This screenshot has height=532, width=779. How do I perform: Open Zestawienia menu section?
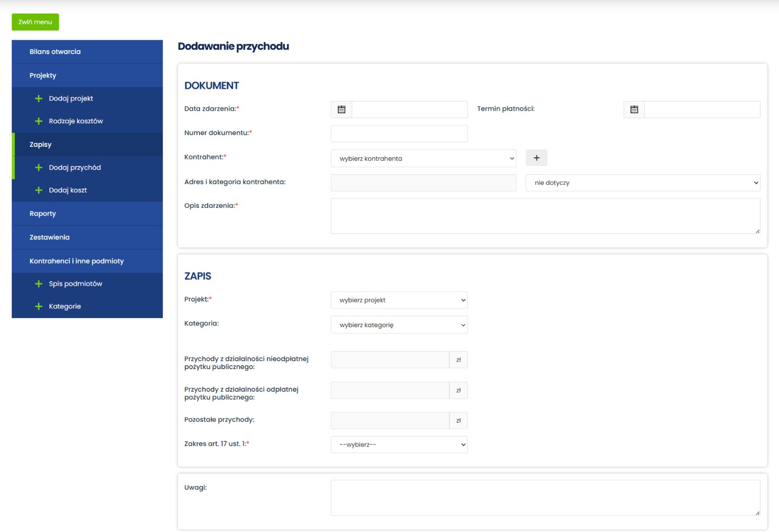point(49,237)
